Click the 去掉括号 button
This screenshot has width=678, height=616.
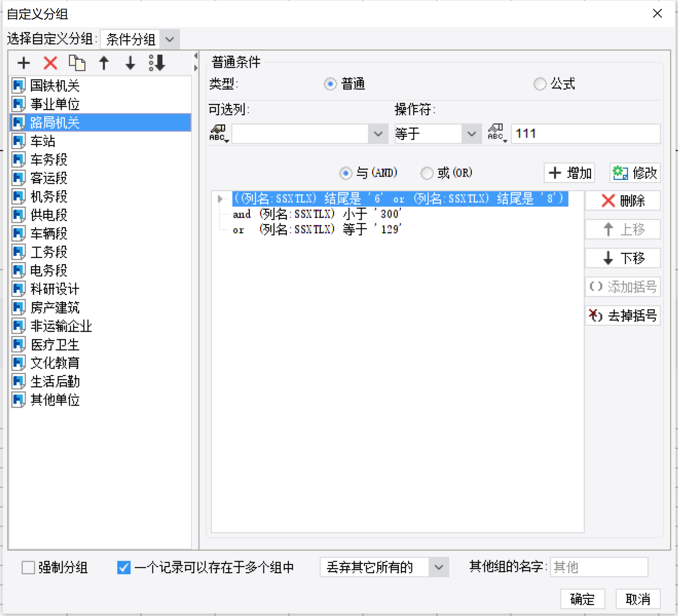click(x=623, y=316)
